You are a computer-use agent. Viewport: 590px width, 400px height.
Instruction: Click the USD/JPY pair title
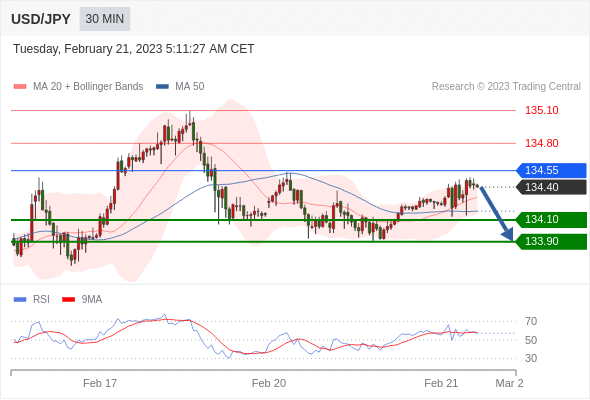pos(41,19)
